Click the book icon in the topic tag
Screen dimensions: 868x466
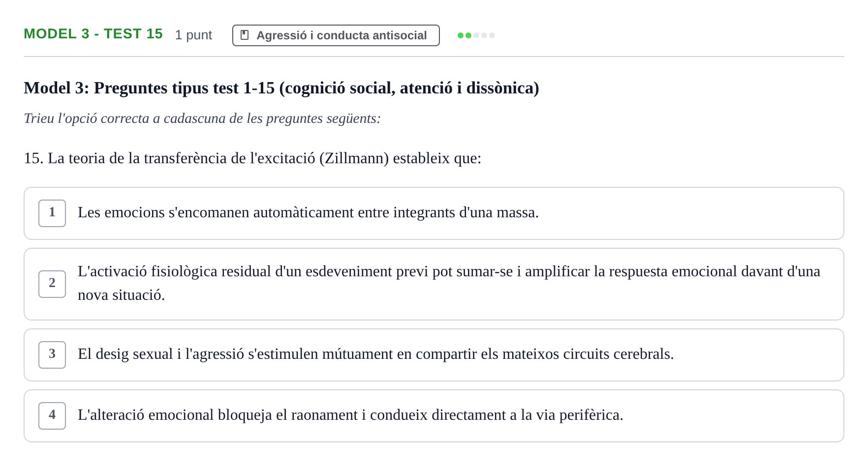point(245,35)
